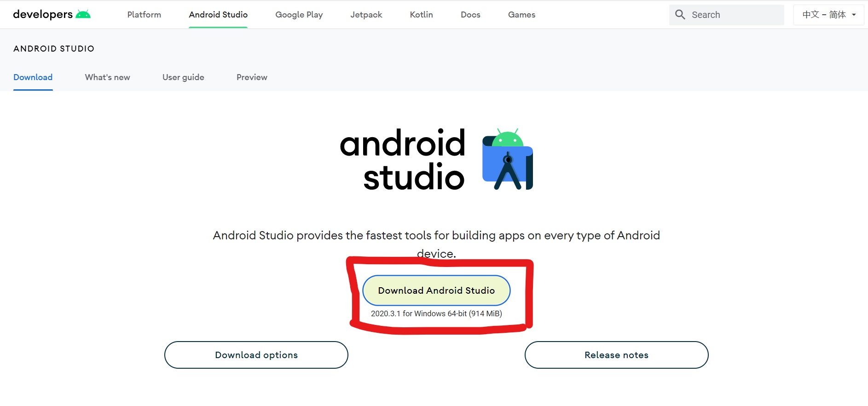Click the Download Android Studio button
Image resolution: width=868 pixels, height=406 pixels.
pos(436,290)
